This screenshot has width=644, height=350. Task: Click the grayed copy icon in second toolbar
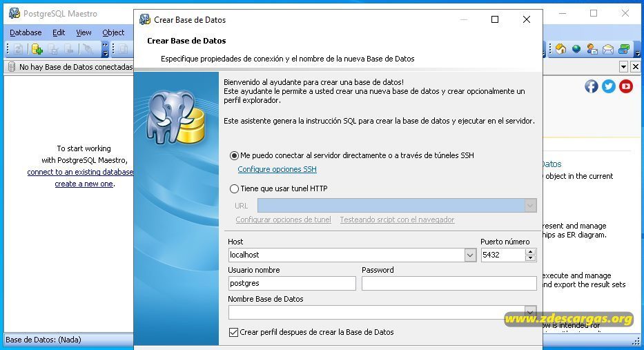123,49
